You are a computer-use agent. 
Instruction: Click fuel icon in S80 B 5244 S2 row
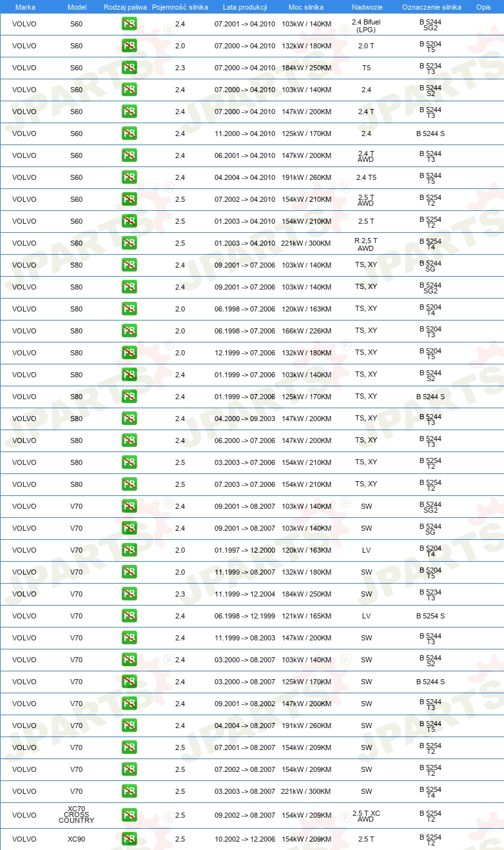(129, 375)
